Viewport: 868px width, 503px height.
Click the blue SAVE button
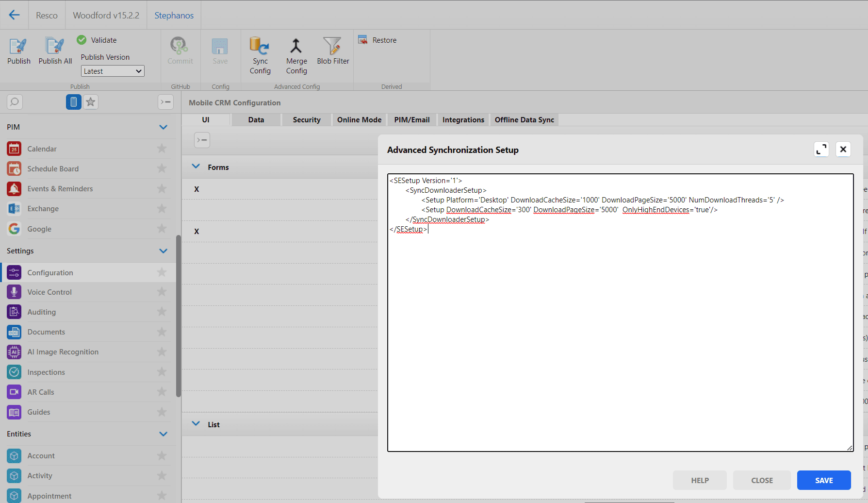823,480
